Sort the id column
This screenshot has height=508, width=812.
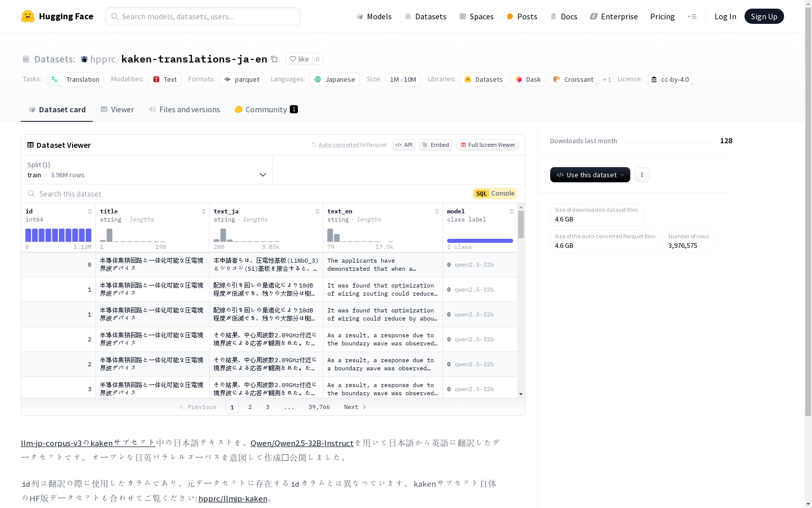pyautogui.click(x=90, y=211)
